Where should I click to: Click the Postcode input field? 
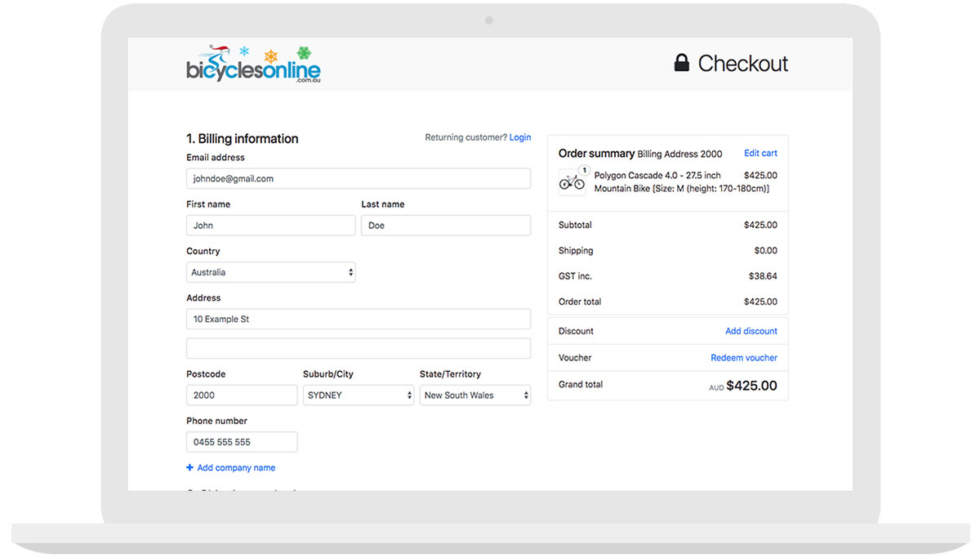point(242,395)
